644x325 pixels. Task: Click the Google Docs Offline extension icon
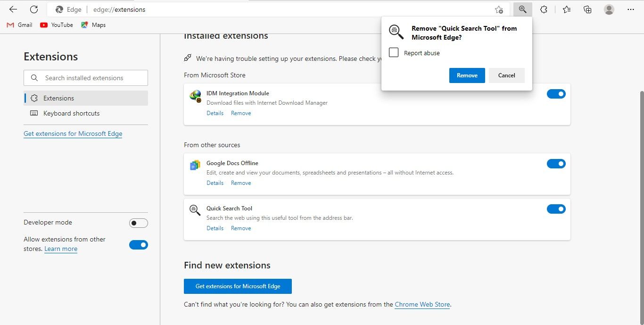(195, 165)
